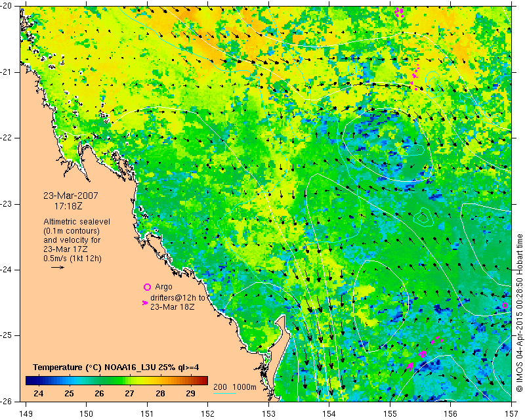Click the 'Argo' legend label
The height and width of the screenshot is (420, 525).
tap(163, 287)
